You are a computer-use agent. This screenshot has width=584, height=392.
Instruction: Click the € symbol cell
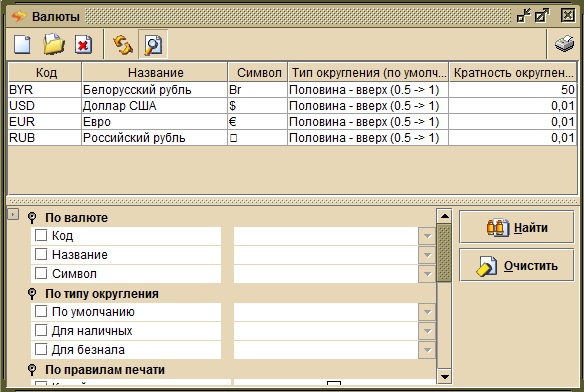(x=258, y=122)
